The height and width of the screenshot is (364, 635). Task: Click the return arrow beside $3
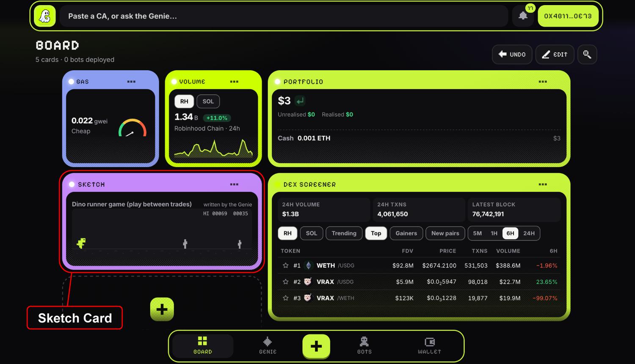click(x=300, y=101)
